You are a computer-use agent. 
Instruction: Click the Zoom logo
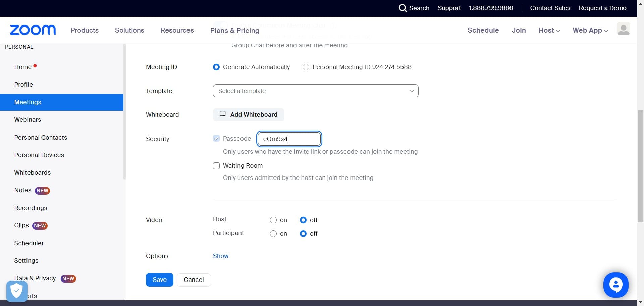click(x=33, y=30)
